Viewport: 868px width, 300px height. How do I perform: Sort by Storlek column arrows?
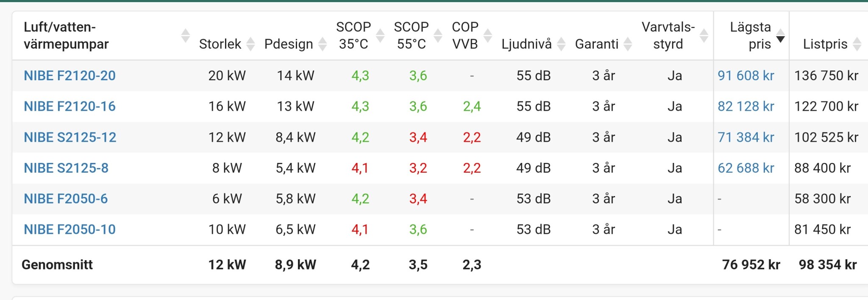(x=250, y=44)
